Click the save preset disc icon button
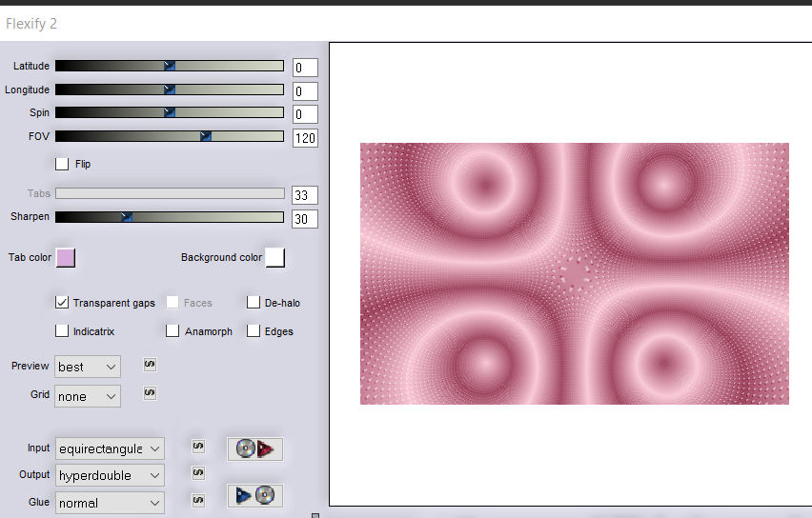Image resolution: width=812 pixels, height=518 pixels. point(254,495)
